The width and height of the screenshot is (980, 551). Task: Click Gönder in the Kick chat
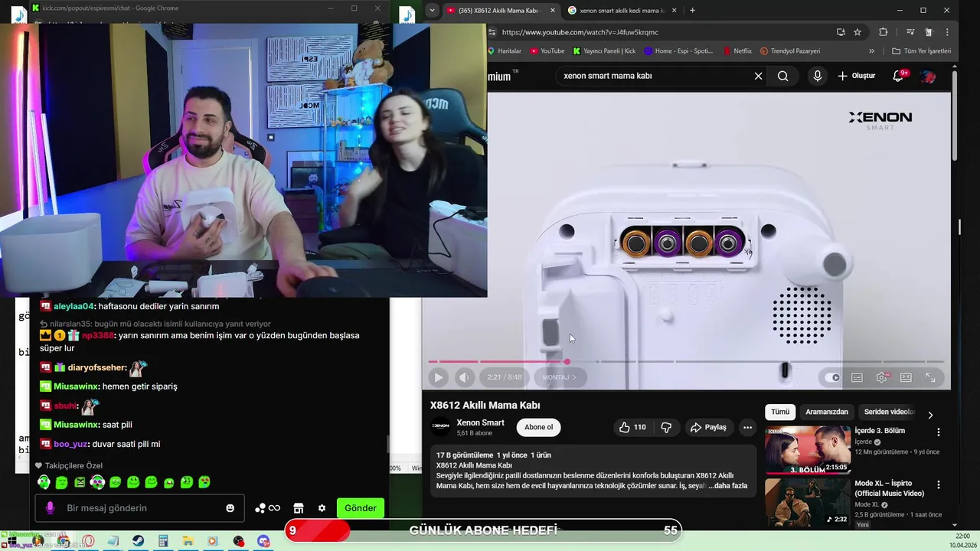pyautogui.click(x=360, y=508)
